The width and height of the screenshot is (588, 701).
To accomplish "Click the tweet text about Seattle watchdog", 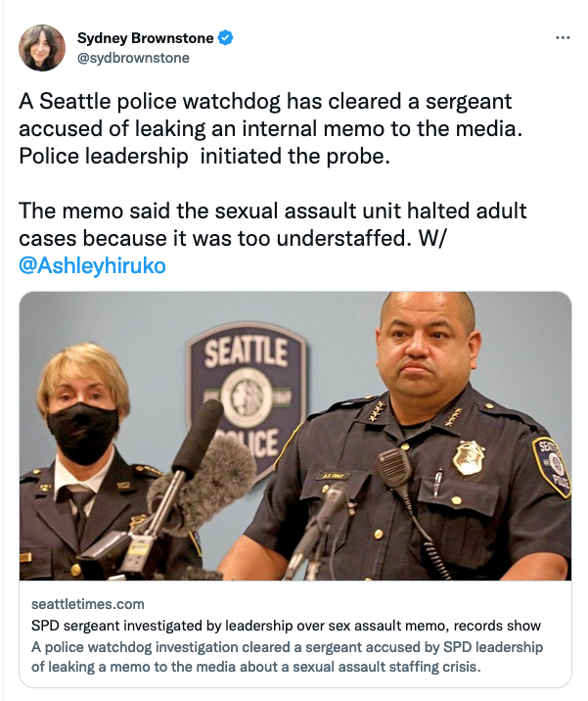I will [271, 129].
